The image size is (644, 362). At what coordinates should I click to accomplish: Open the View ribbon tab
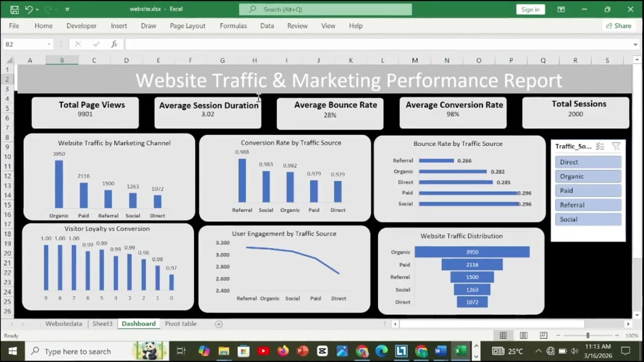click(x=328, y=26)
